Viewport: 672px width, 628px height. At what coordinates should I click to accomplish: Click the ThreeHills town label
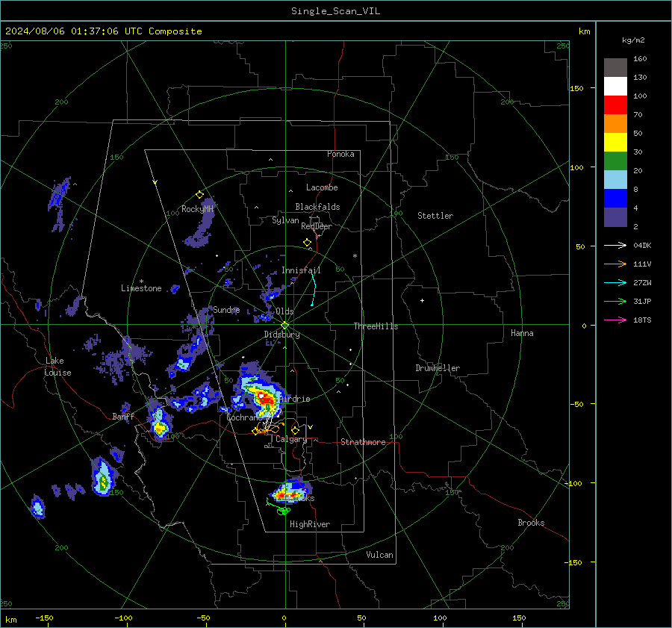376,326
